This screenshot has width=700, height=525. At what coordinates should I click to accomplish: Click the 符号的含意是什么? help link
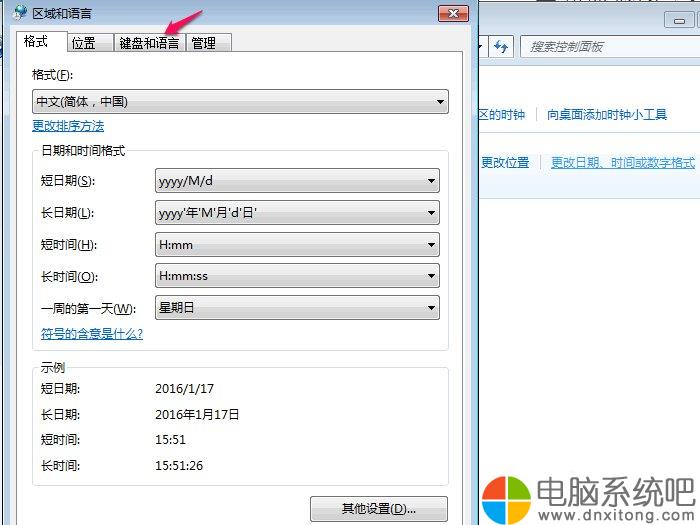pos(92,333)
